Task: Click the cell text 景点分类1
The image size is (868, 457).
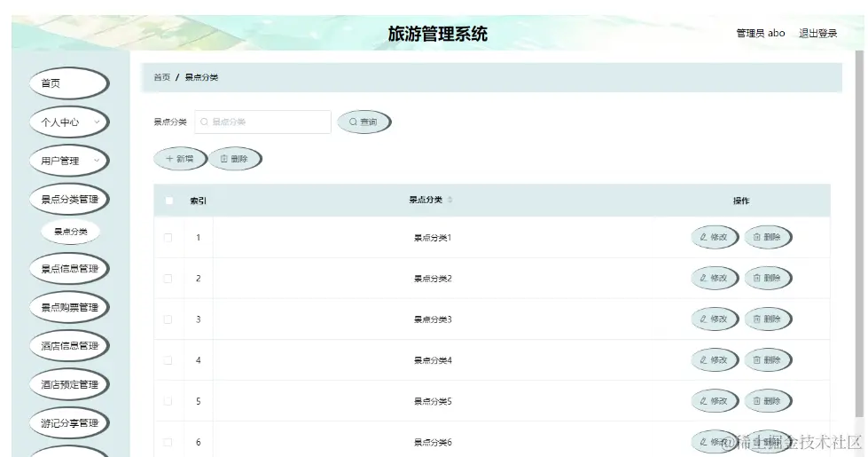Action: coord(433,238)
